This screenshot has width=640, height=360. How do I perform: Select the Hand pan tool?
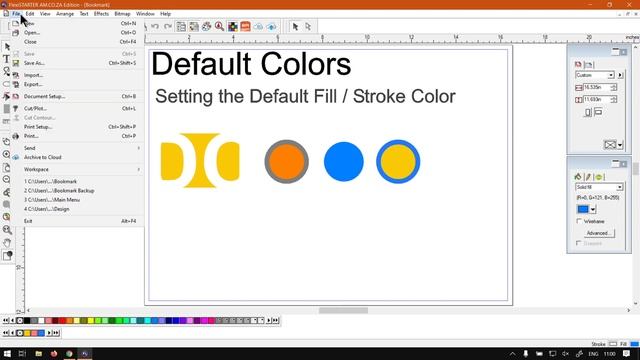click(7, 243)
